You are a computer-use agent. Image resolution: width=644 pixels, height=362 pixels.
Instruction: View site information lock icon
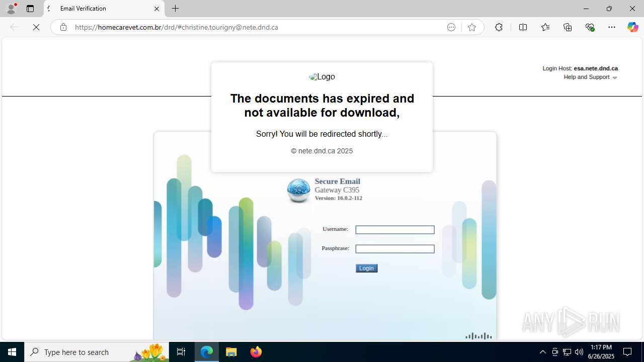[x=63, y=27]
